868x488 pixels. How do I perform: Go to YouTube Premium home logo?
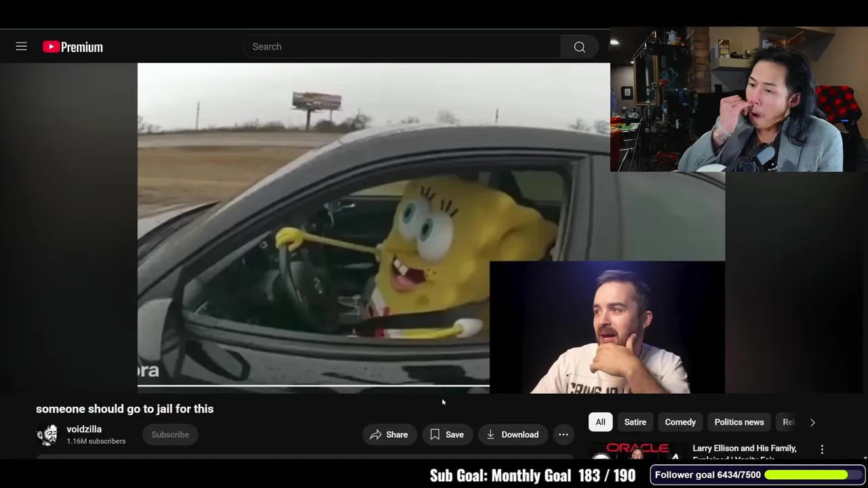click(x=73, y=47)
